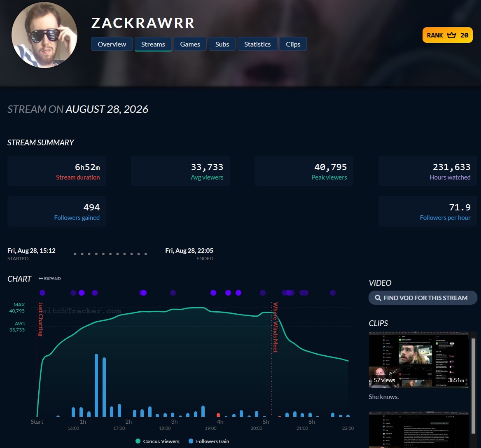Click the first purple clip marker above chart
The image size is (481, 448).
(42, 292)
